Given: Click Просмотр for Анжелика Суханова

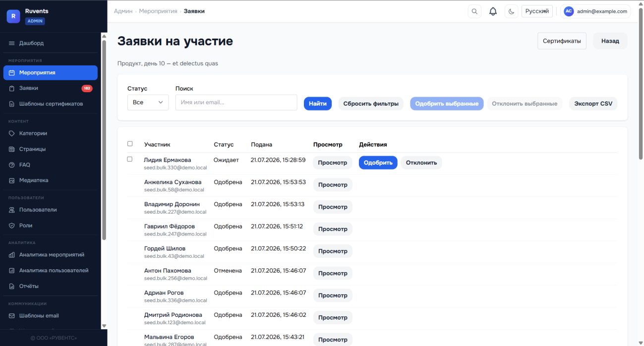Looking at the screenshot, I should tap(333, 185).
